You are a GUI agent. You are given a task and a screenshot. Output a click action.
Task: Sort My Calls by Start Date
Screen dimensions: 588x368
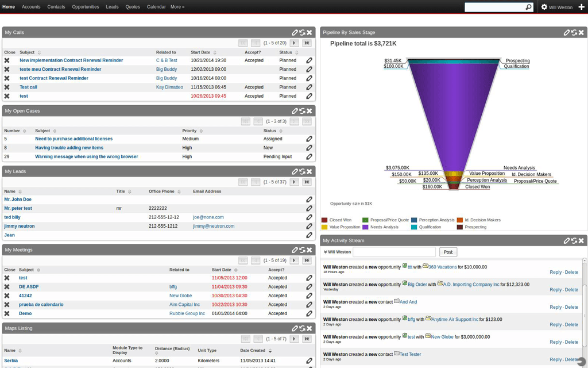coord(200,52)
